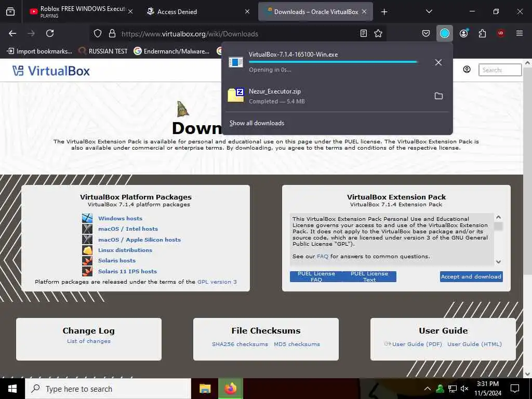Close the Roblox FREE WINDOWS Executor tab
The image size is (532, 399).
point(130,12)
